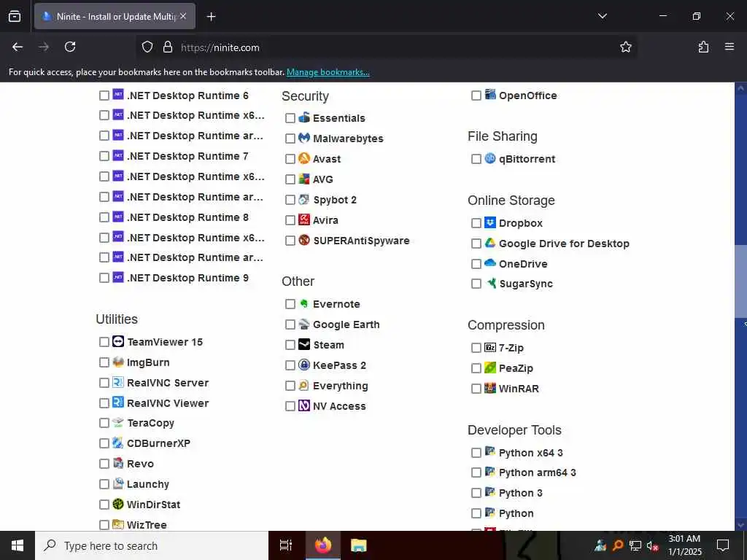The height and width of the screenshot is (560, 747).
Task: Click the tracking protection shield icon
Action: [147, 47]
